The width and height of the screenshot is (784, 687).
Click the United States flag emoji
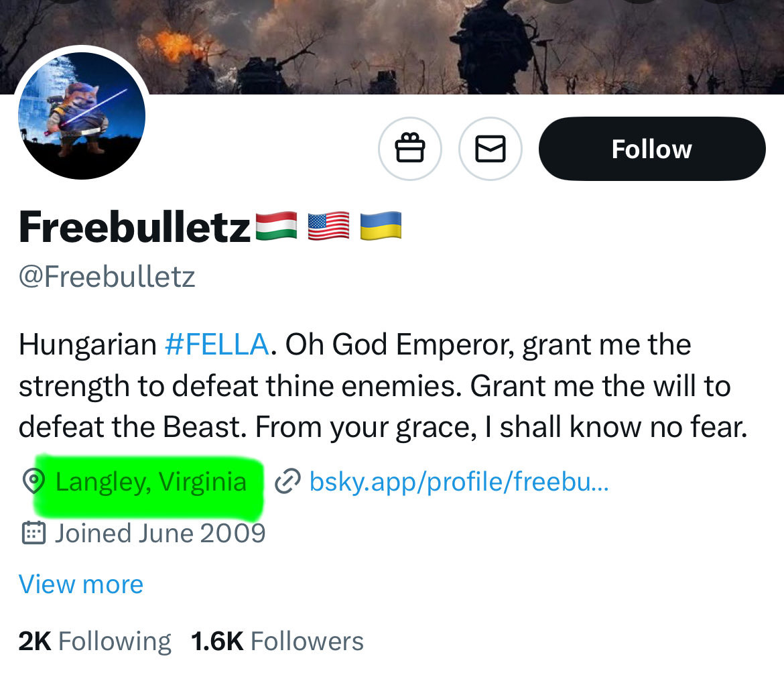328,226
